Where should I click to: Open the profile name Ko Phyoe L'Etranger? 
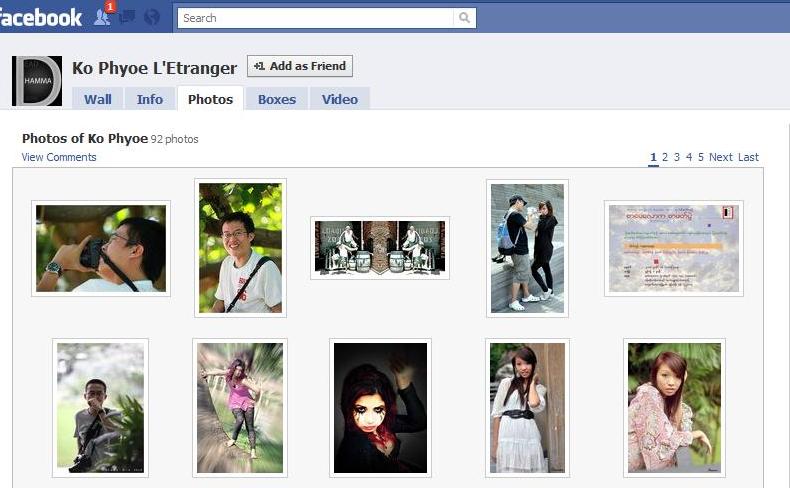[154, 68]
